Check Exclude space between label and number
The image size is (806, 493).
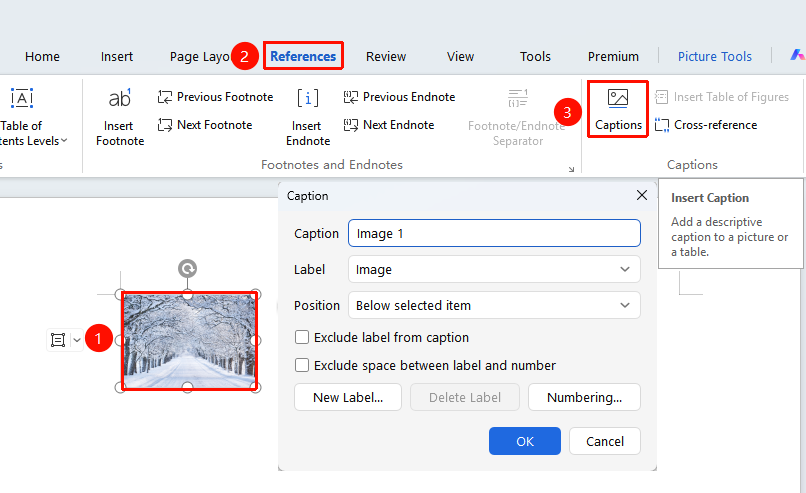pos(302,365)
